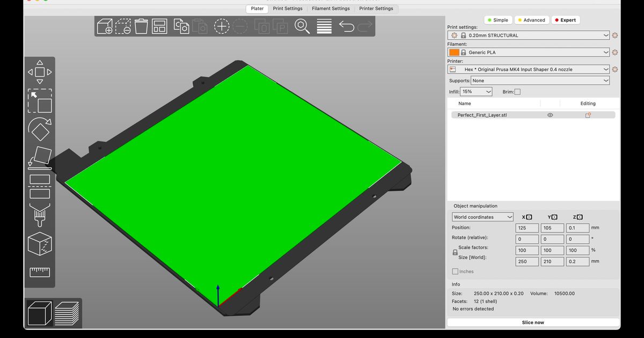Viewport: 644px width, 338px height.
Task: Select Simple mode
Action: click(497, 20)
